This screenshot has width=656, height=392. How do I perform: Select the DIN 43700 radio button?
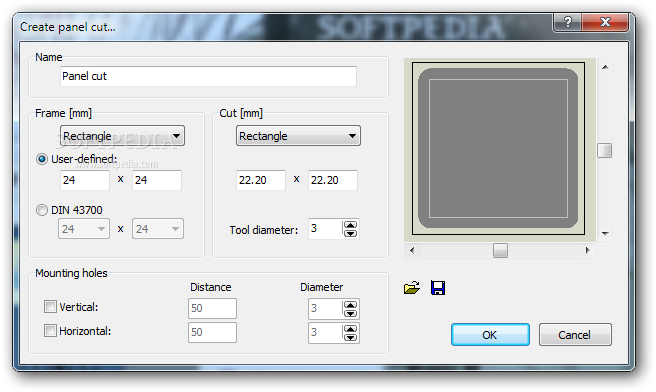click(42, 210)
